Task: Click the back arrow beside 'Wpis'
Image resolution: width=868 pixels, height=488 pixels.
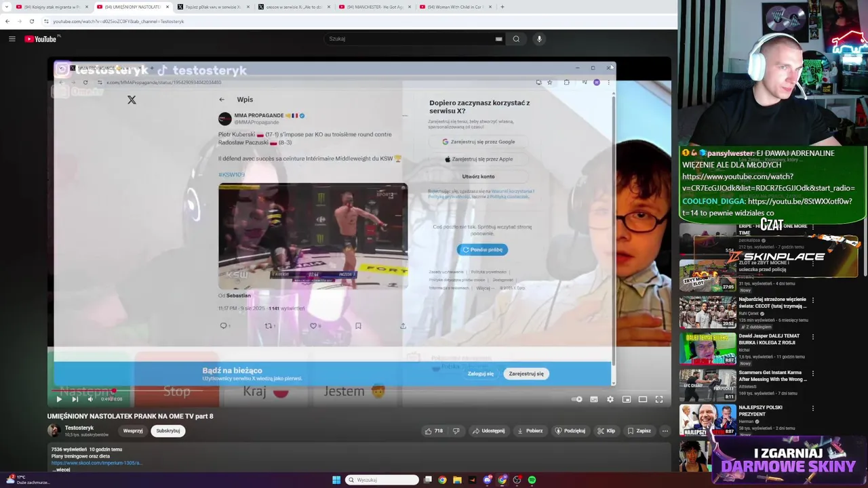Action: (x=222, y=100)
